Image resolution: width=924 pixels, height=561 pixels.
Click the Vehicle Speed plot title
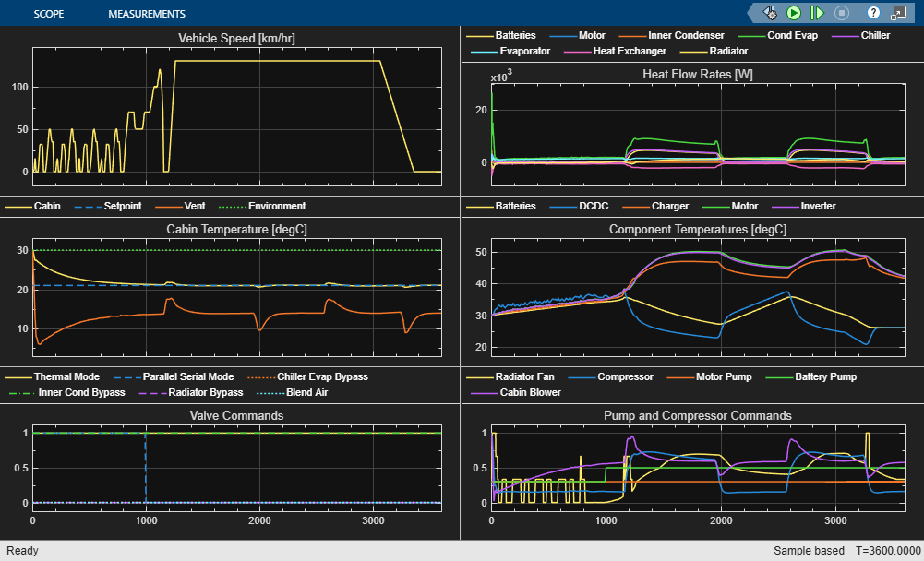pyautogui.click(x=236, y=38)
